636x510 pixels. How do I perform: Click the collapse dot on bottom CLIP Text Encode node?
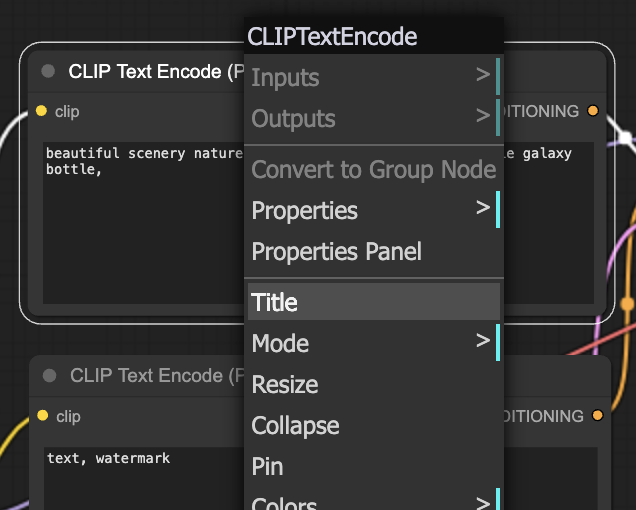click(x=49, y=375)
